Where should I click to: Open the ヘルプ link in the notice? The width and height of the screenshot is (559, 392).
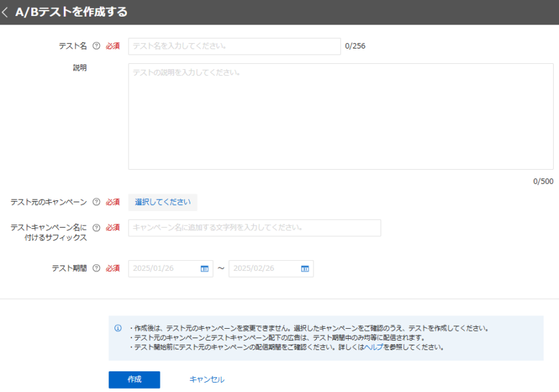373,347
